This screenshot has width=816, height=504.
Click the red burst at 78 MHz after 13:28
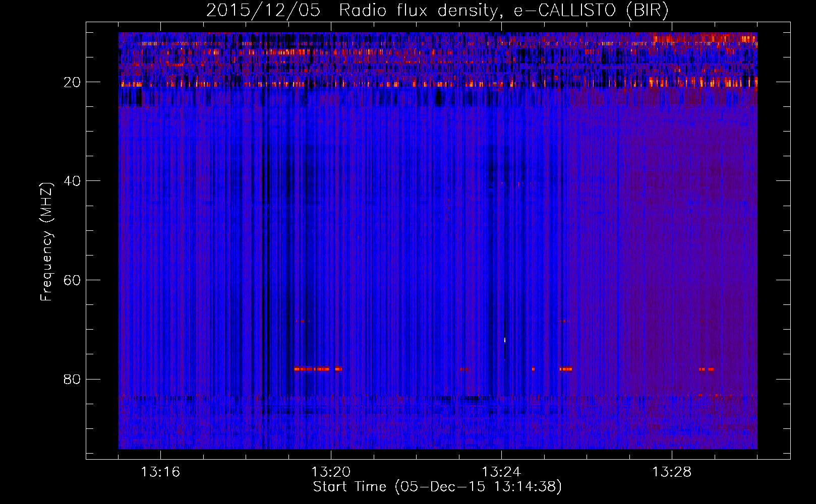pyautogui.click(x=706, y=369)
